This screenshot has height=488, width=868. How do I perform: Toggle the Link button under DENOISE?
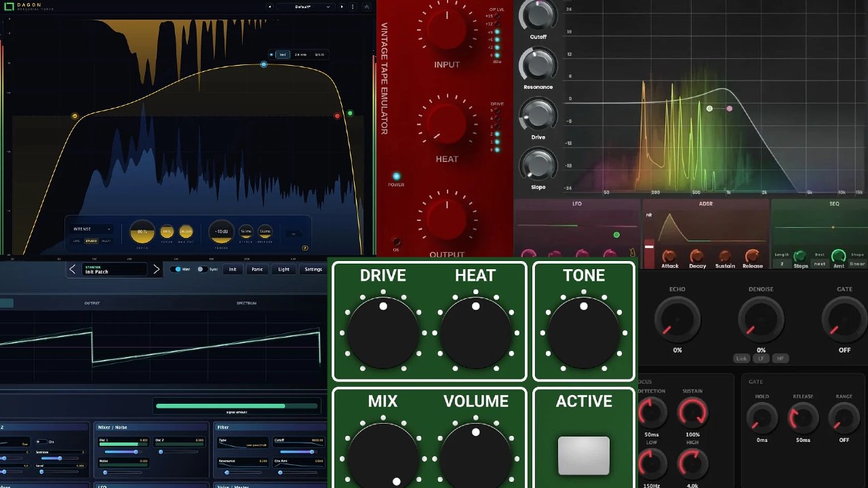(x=740, y=358)
